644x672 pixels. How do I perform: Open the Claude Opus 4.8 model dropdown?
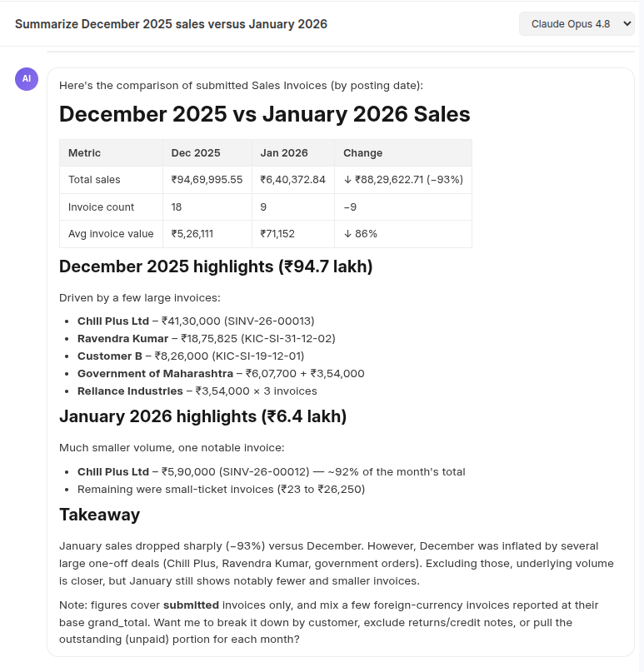577,24
